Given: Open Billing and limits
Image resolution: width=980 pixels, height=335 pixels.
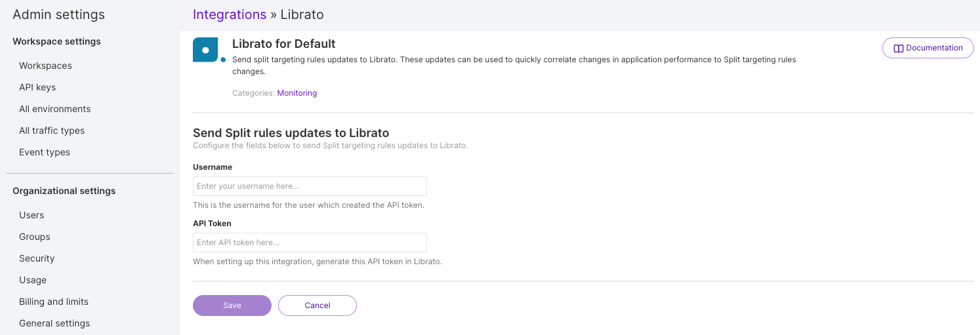Looking at the screenshot, I should (54, 302).
